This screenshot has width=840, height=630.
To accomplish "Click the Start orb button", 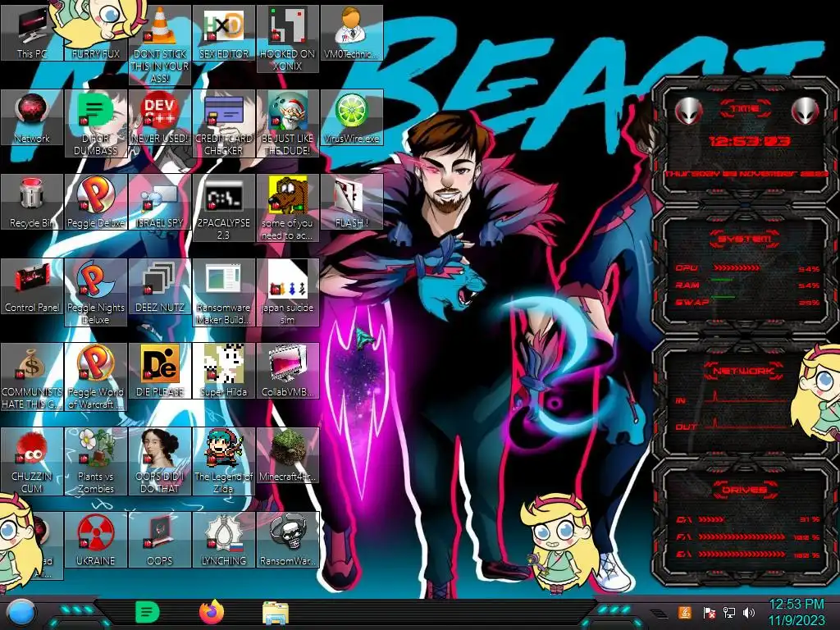I will [21, 614].
